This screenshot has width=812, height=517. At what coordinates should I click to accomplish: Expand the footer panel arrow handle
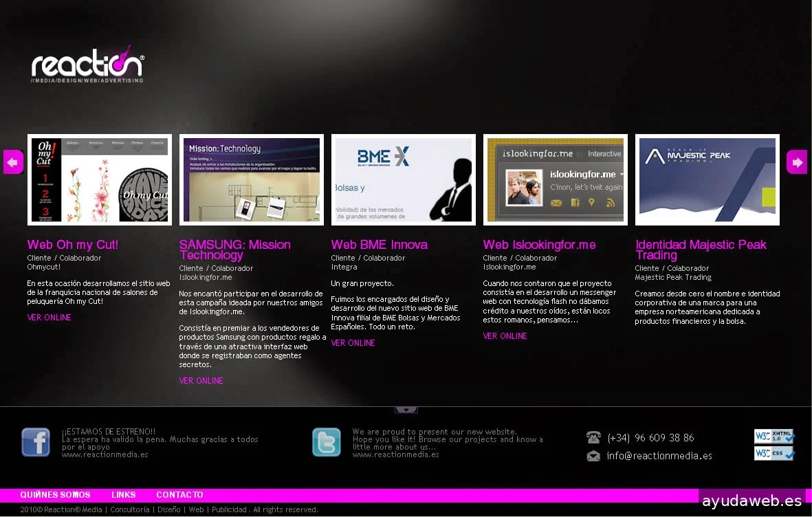click(x=406, y=410)
